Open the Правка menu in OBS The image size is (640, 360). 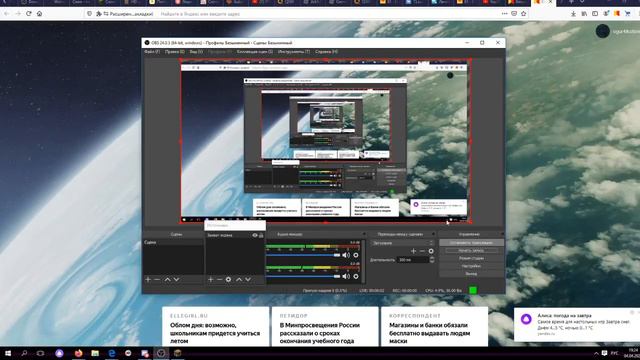(175, 52)
